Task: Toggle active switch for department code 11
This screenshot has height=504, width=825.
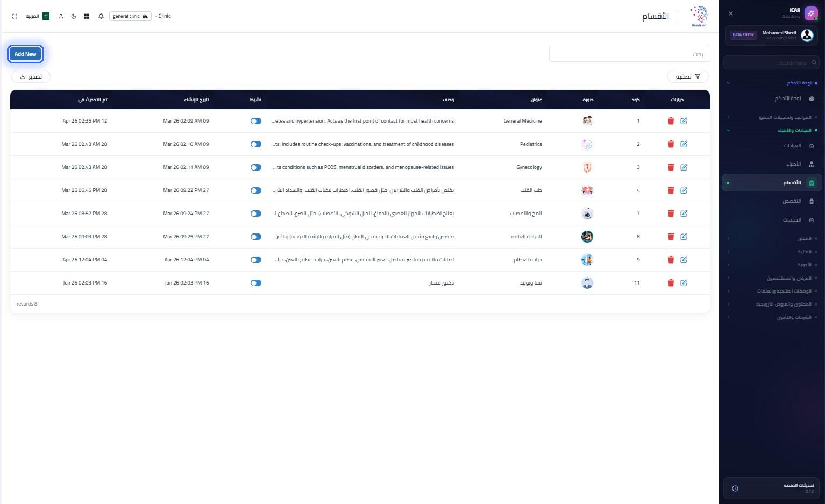Action: [x=256, y=283]
